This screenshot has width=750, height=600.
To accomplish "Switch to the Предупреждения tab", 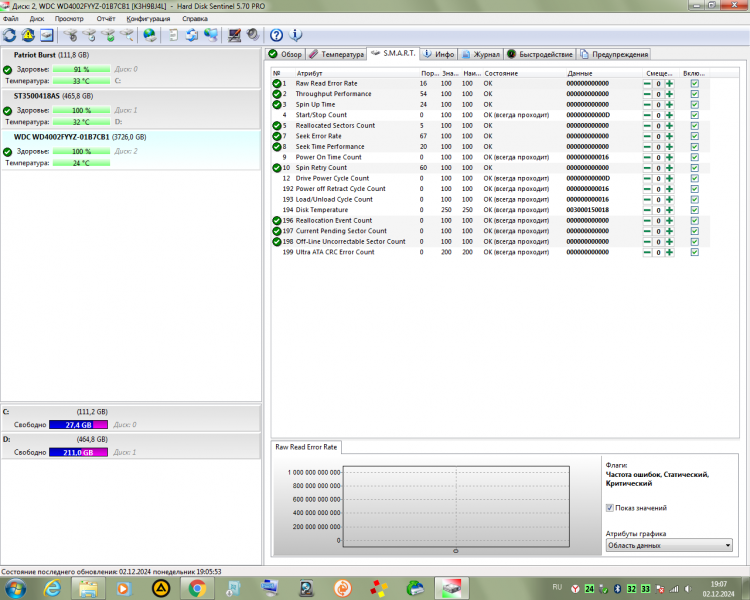I will (614, 54).
